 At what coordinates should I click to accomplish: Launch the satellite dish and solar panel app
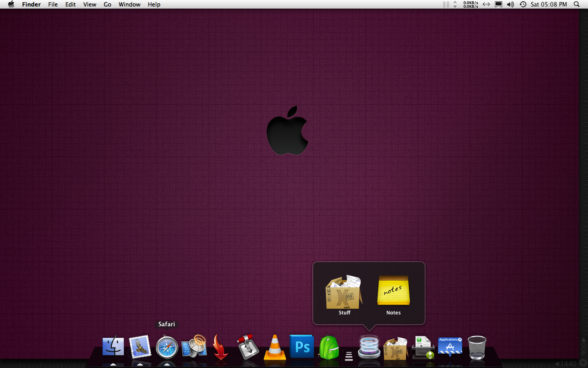tap(194, 347)
